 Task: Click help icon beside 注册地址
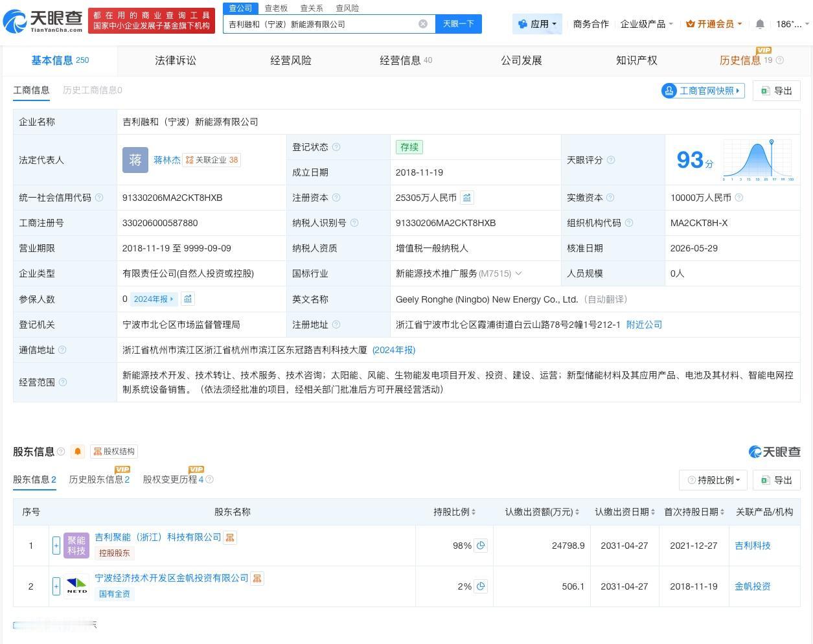tap(336, 325)
